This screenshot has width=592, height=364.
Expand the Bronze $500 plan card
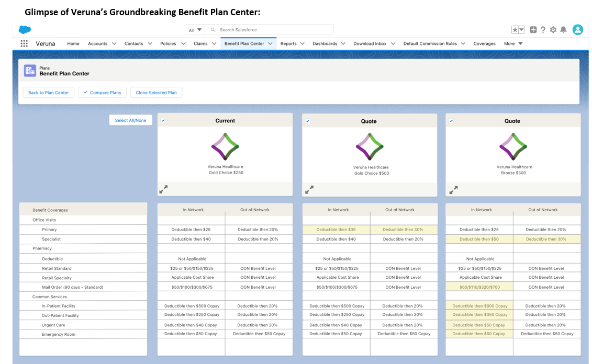click(x=453, y=190)
